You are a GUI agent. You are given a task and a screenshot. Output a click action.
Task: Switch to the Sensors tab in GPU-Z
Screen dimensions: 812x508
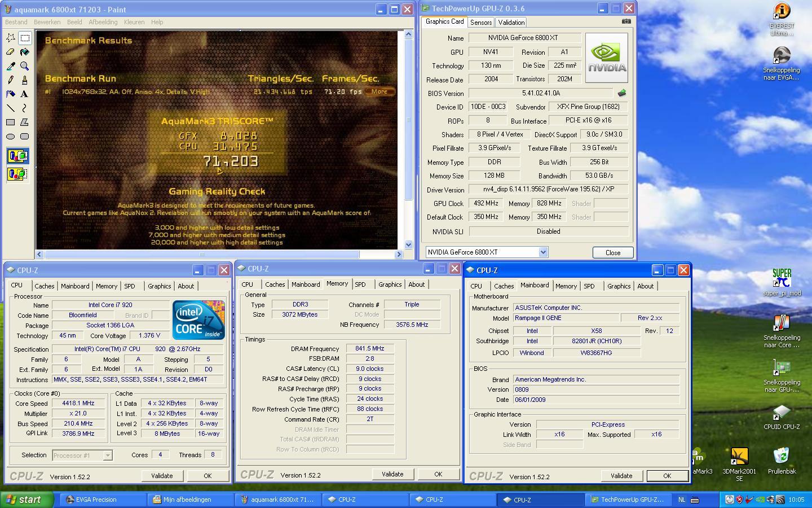[x=481, y=23]
